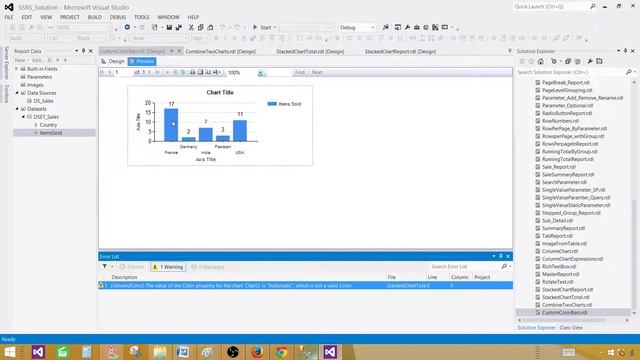Open Google Chrome from the taskbar
The width and height of the screenshot is (640, 360).
click(x=281, y=352)
